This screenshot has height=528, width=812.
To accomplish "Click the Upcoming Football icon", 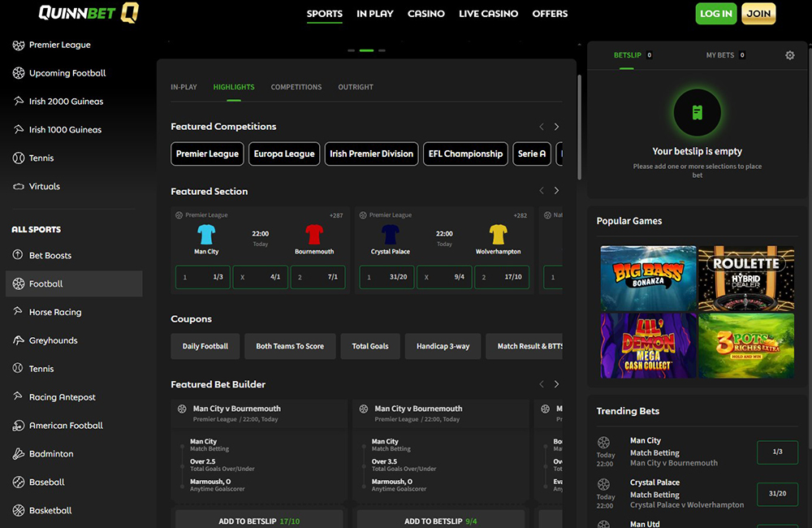I will (19, 73).
